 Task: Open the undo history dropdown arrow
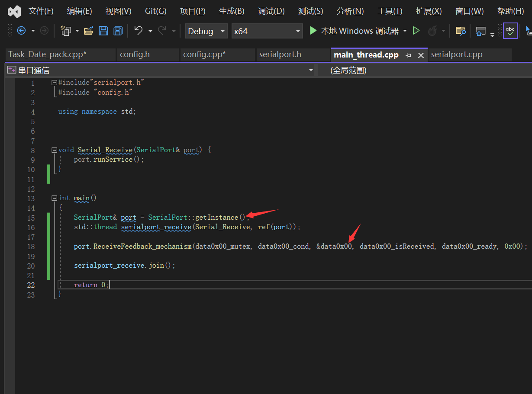pos(150,31)
